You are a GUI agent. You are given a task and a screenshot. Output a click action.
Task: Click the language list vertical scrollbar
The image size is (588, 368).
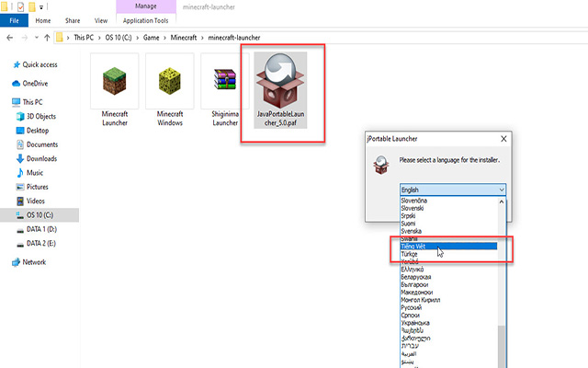click(x=502, y=276)
